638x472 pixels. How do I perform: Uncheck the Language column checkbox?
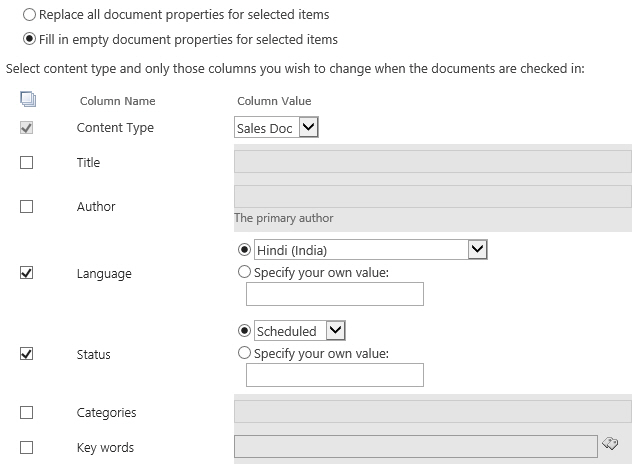point(26,273)
